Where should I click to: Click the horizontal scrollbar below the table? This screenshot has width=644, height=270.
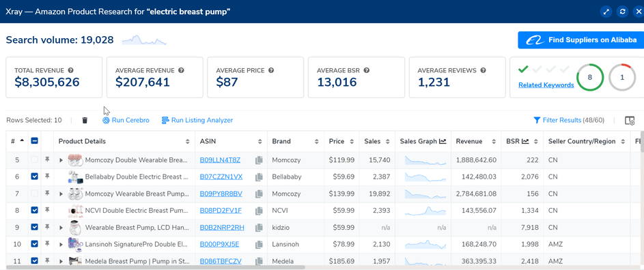point(156,267)
